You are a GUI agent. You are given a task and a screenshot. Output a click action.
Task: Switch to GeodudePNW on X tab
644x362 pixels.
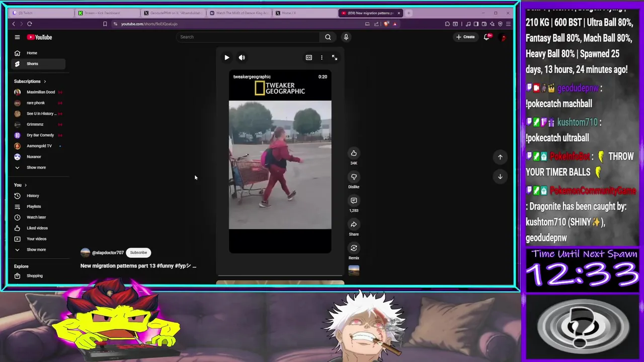[x=173, y=13]
